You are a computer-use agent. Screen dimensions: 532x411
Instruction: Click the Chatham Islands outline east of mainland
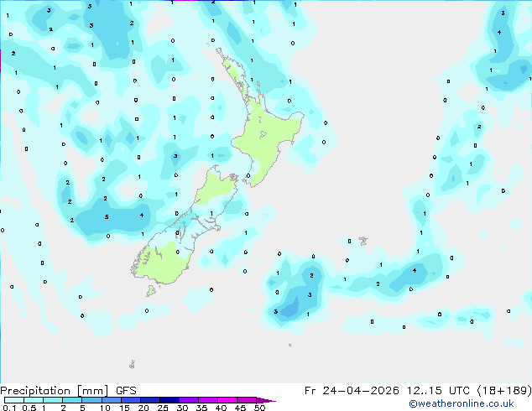coord(363,241)
